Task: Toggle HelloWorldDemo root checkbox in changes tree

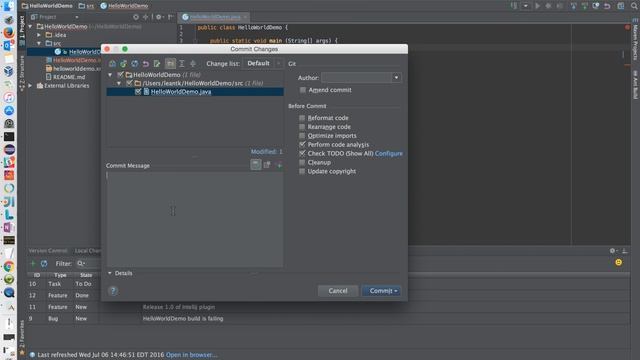Action: tap(120, 75)
